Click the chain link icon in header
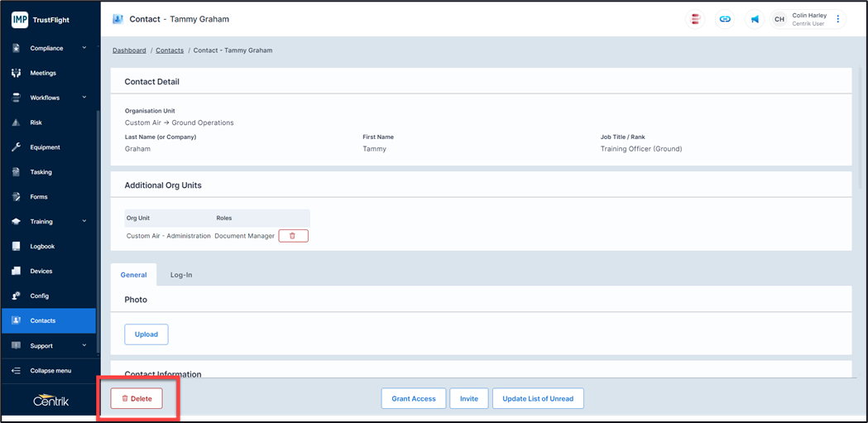 coord(725,19)
